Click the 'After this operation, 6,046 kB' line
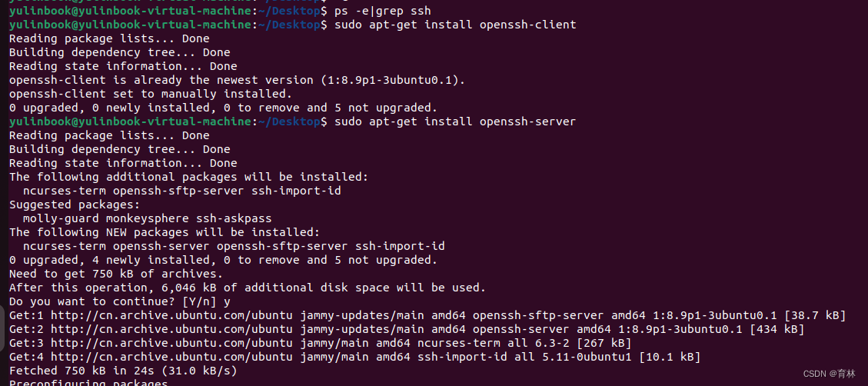868x386 pixels. pos(248,288)
